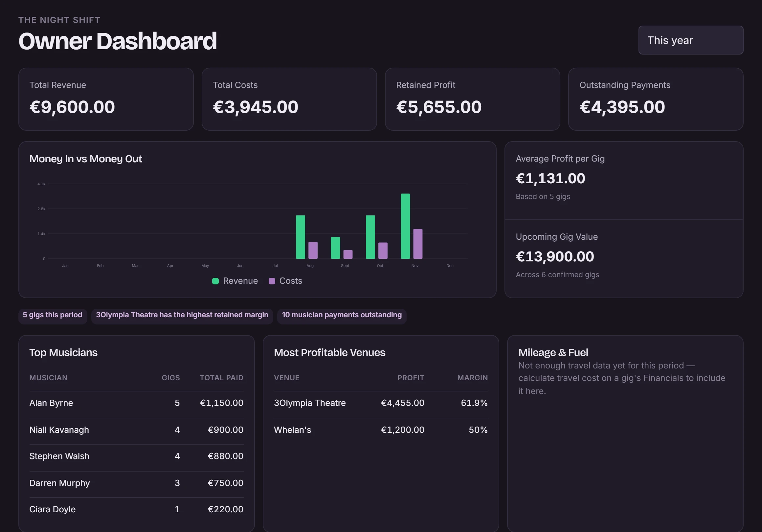
Task: Open the "This year" period dropdown
Action: [691, 40]
